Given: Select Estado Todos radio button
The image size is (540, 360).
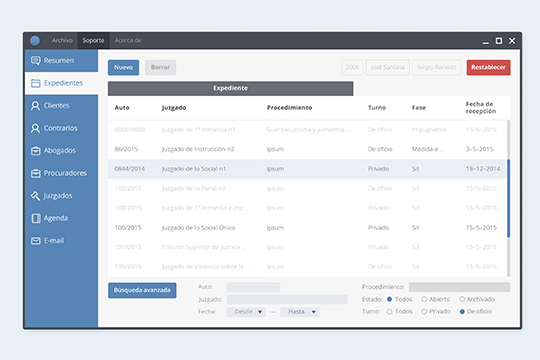Looking at the screenshot, I should point(390,299).
